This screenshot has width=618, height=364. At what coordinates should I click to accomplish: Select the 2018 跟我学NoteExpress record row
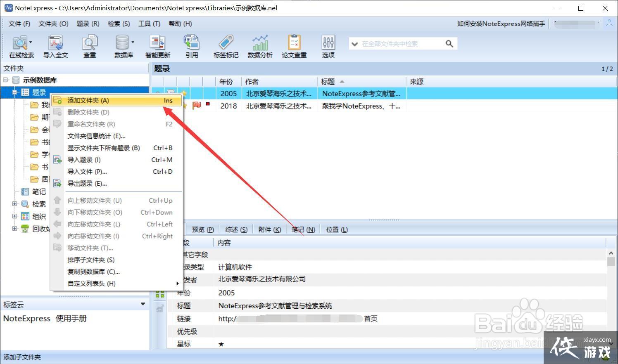[384, 106]
